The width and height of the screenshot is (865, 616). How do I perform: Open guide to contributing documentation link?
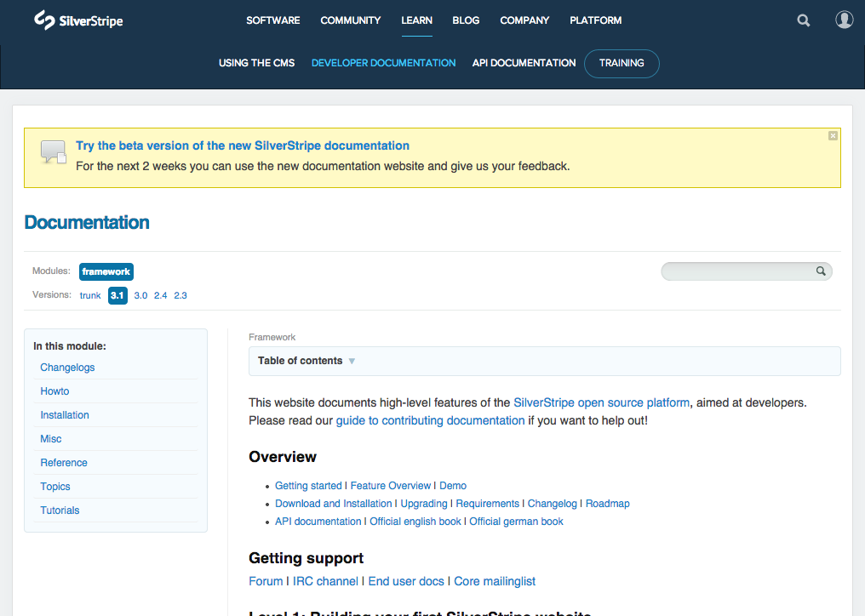pyautogui.click(x=430, y=420)
